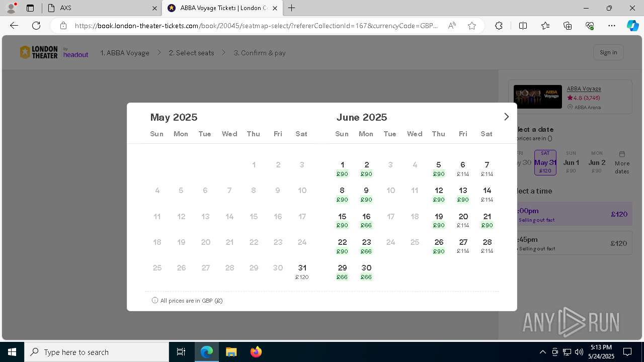Open browser essentials heart icon
This screenshot has width=644, height=362.
point(590,26)
